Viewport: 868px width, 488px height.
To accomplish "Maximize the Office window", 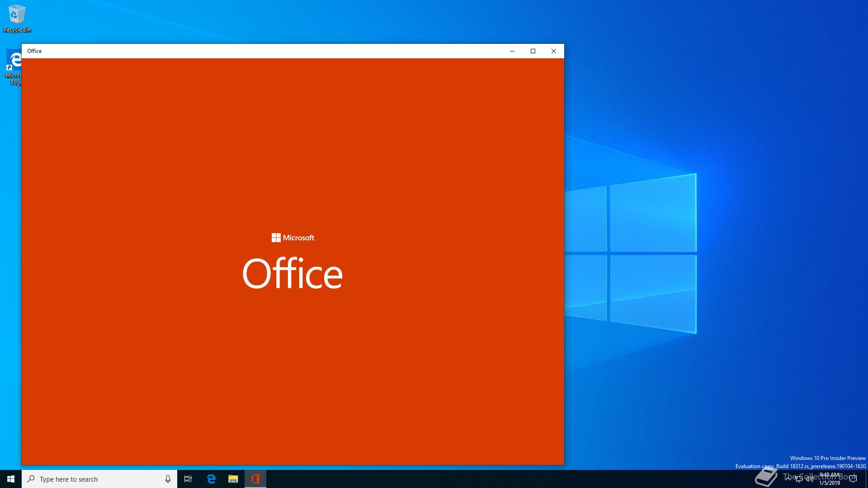I will tap(533, 51).
